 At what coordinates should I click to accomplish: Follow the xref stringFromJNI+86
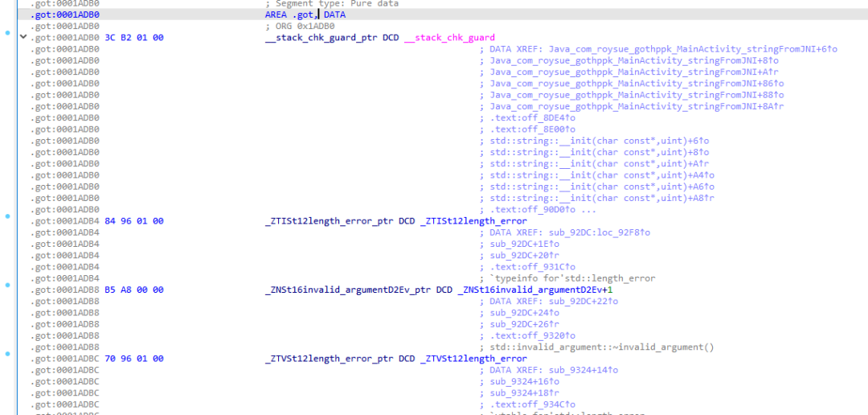pyautogui.click(x=637, y=83)
